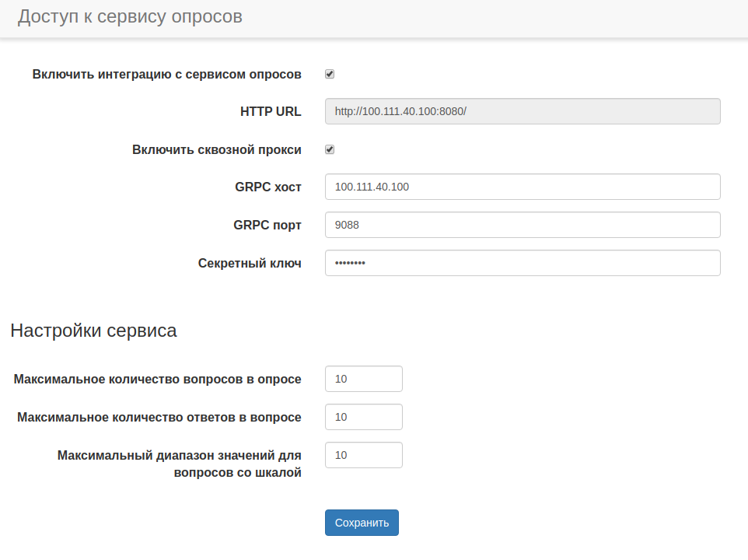Click the 'GRPC порт' label
748x560 pixels.
coord(267,225)
